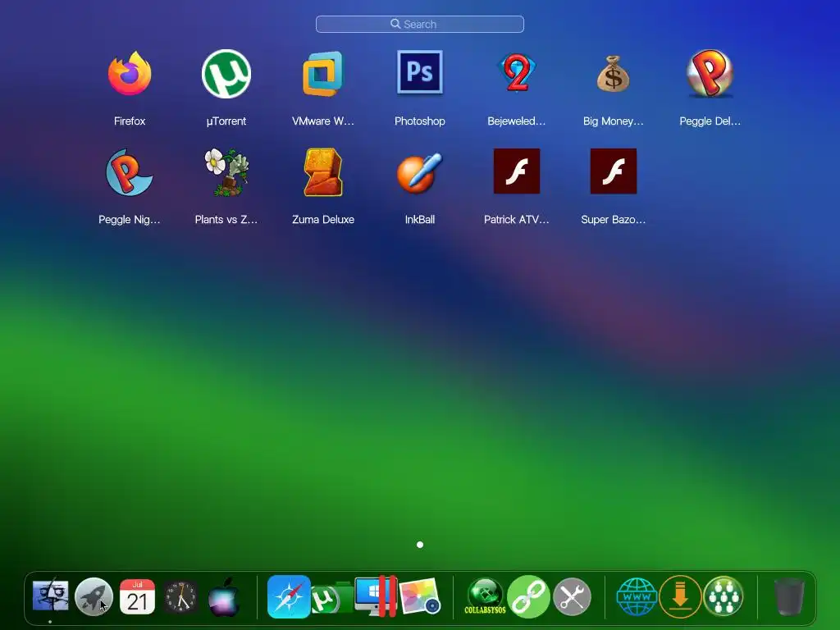The width and height of the screenshot is (840, 630).
Task: Click the "µTorrent" label text
Action: 226,121
